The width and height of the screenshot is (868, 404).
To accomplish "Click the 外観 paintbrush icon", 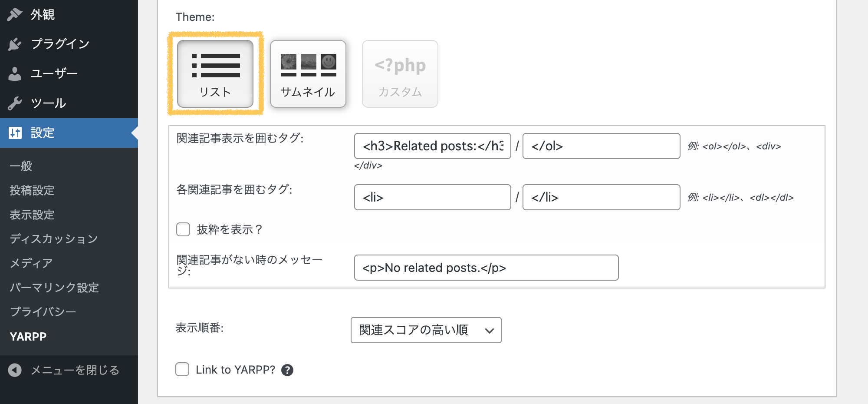I will [x=15, y=14].
